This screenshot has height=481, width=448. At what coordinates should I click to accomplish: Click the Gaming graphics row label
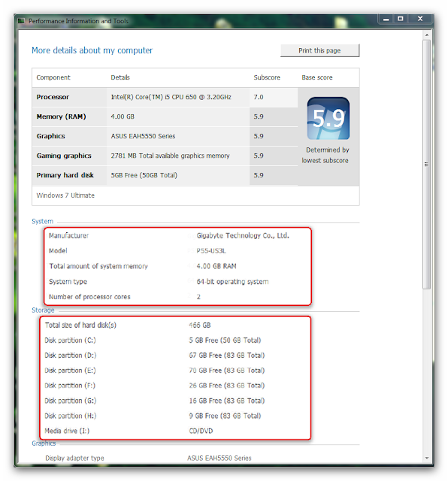[x=64, y=156]
